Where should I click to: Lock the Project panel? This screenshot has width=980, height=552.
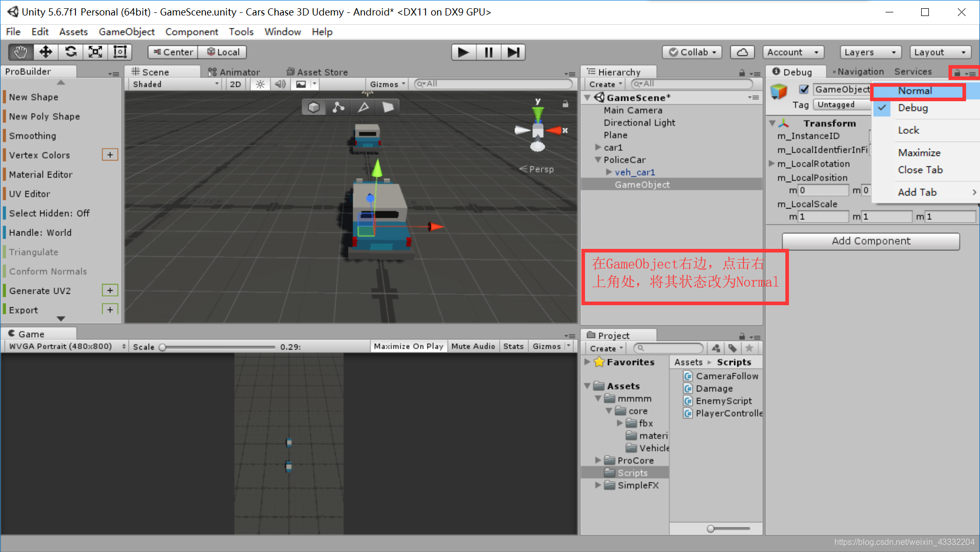[x=742, y=336]
